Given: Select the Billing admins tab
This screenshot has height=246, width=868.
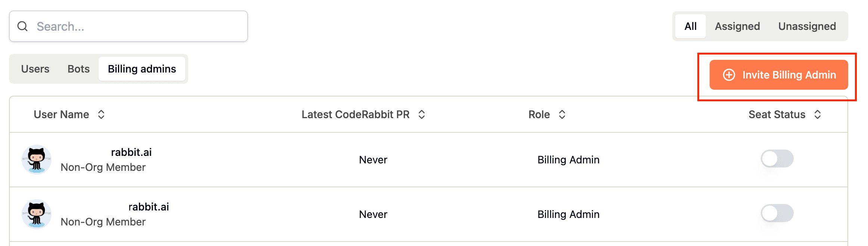Looking at the screenshot, I should pyautogui.click(x=142, y=69).
